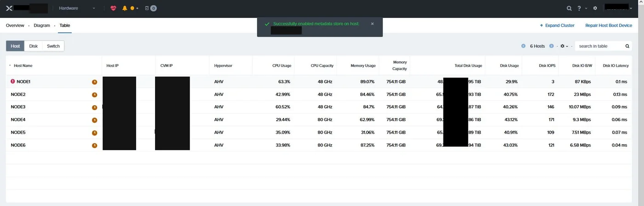Open the tasks list icon
This screenshot has height=206, width=644.
point(147,8)
